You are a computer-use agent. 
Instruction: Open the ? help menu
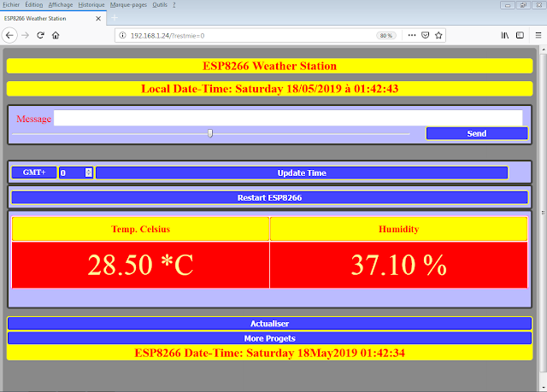pyautogui.click(x=174, y=5)
